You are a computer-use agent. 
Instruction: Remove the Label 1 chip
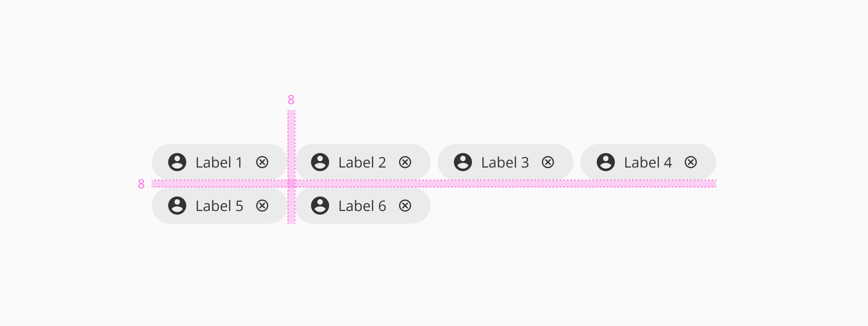(x=262, y=162)
